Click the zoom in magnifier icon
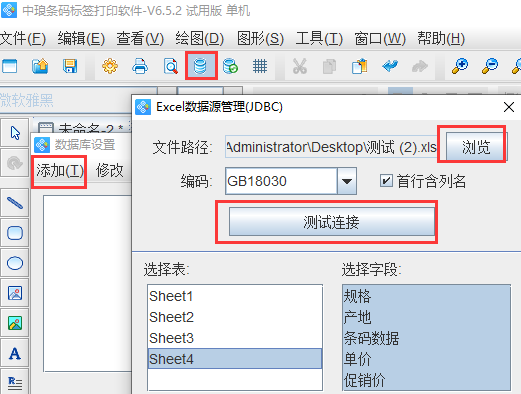The image size is (521, 394). (460, 66)
